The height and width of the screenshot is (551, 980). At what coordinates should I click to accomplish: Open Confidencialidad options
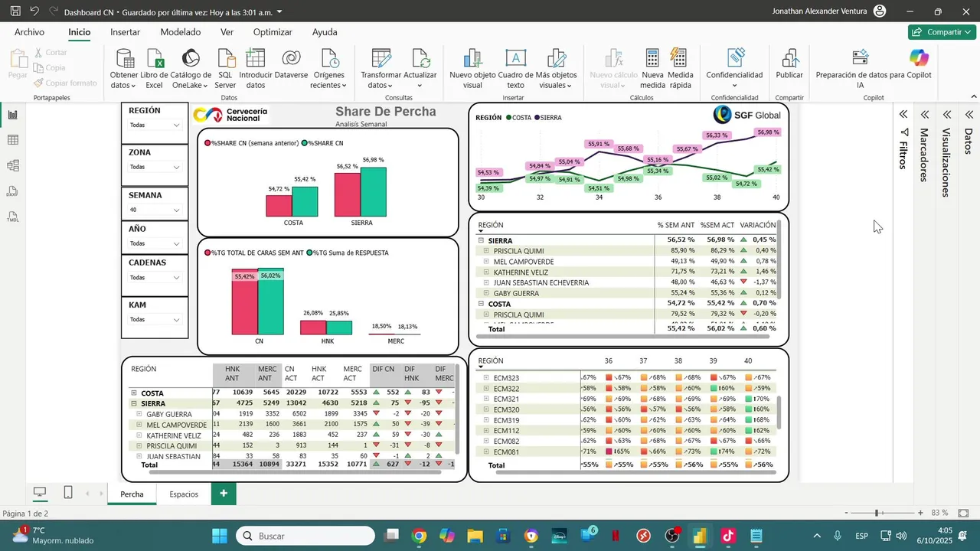tap(734, 69)
